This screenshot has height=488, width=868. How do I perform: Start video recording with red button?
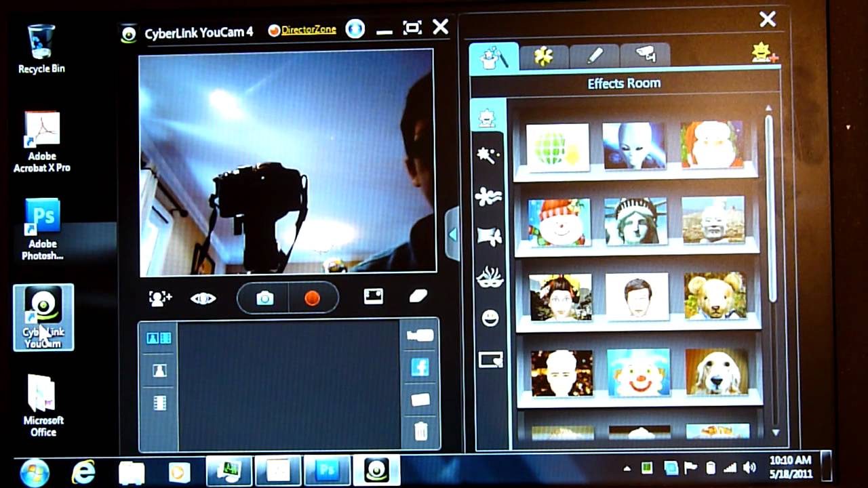tap(313, 298)
